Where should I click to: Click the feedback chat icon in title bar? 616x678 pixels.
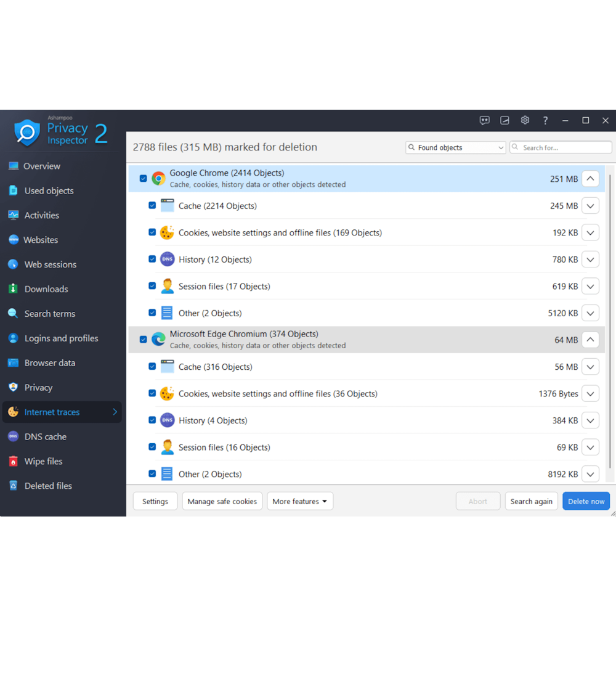click(485, 120)
